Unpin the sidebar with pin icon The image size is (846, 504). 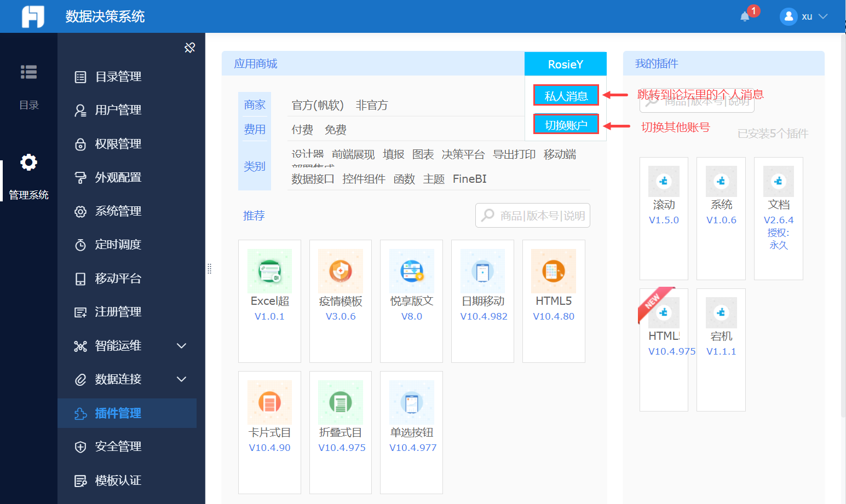click(189, 48)
